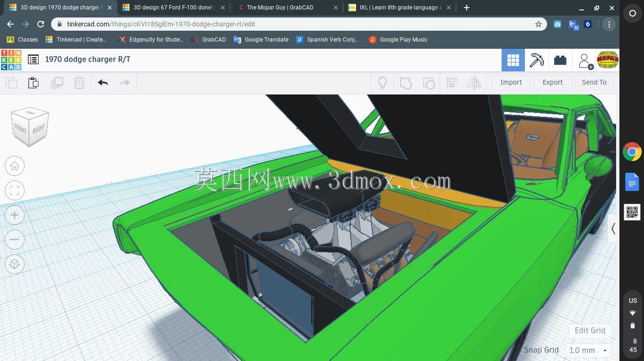Close the 67 Ford F-100 tab

click(222, 8)
